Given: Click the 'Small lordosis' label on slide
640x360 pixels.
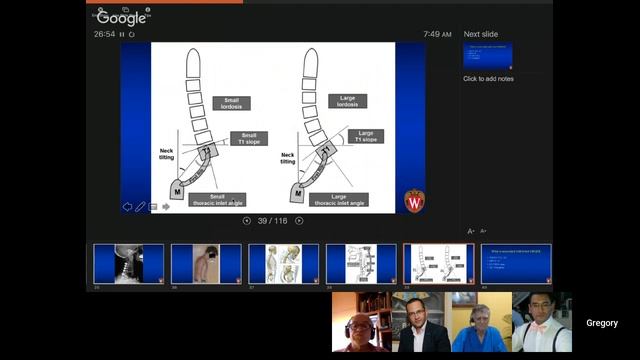Looking at the screenshot, I should tap(231, 103).
